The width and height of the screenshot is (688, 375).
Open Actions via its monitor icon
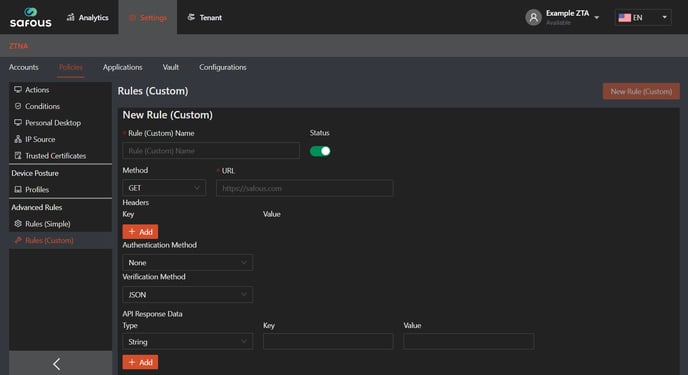pos(18,89)
